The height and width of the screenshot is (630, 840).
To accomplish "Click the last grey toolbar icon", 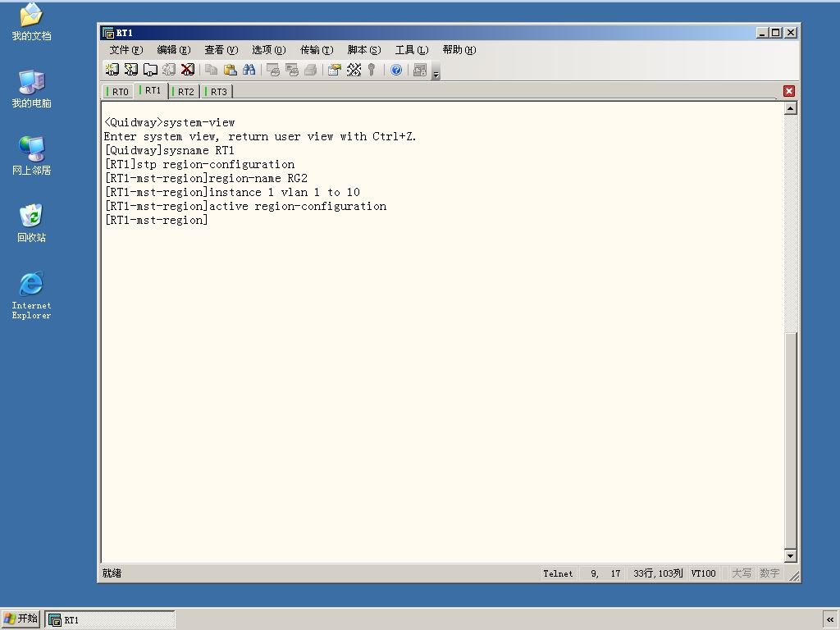I will click(420, 70).
